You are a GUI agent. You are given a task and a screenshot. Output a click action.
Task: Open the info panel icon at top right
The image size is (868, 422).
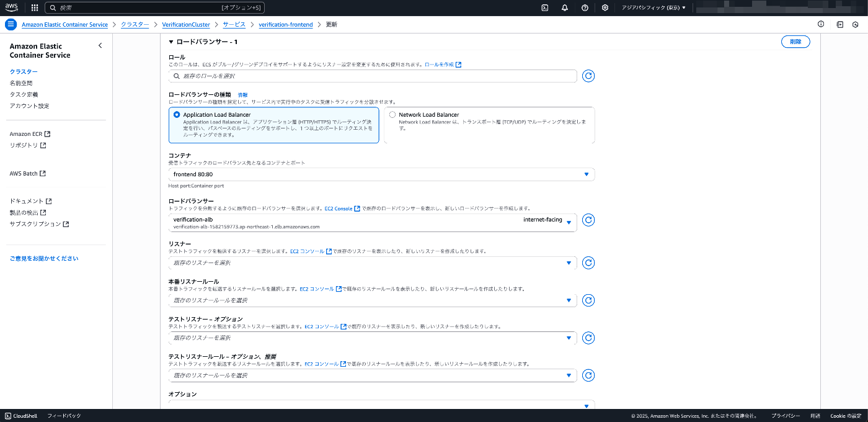coord(821,24)
